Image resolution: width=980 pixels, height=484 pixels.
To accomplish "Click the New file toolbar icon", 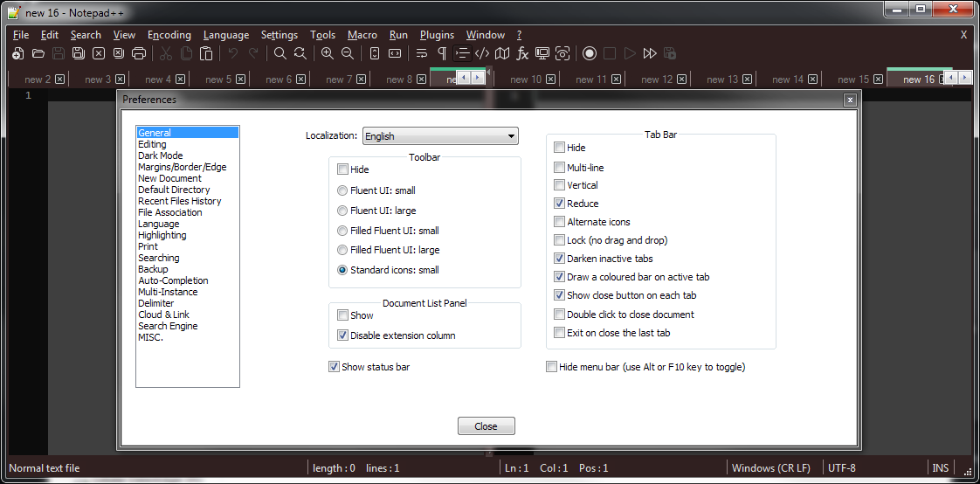I will click(18, 53).
